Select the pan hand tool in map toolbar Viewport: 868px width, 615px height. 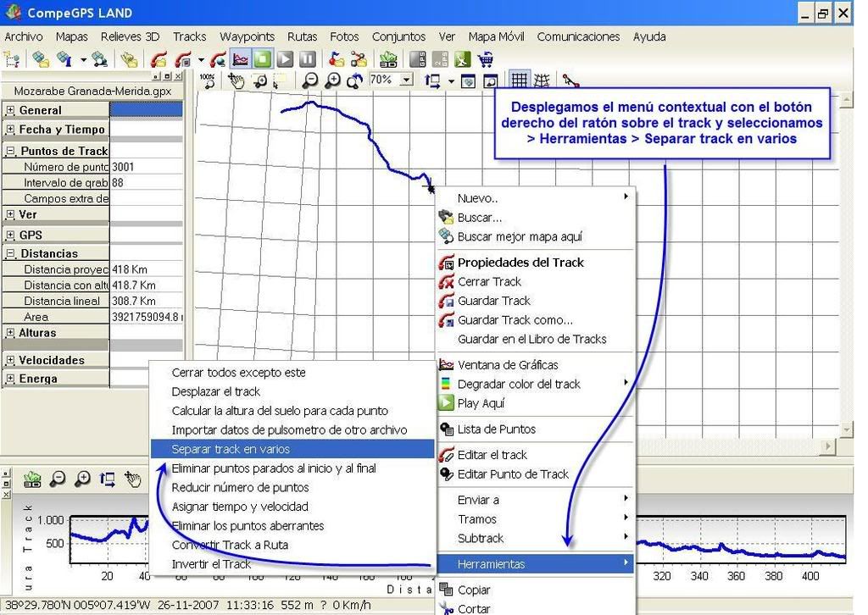click(x=236, y=80)
